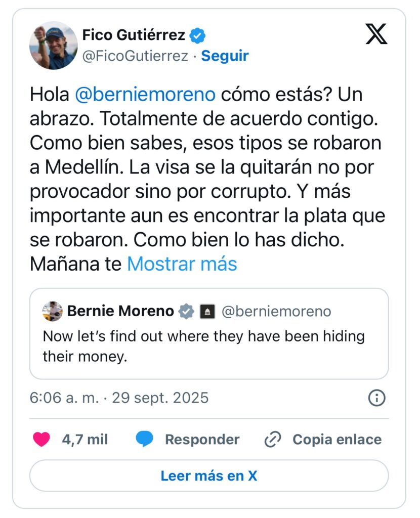Click the heart like icon
The image size is (420, 518).
point(41,440)
